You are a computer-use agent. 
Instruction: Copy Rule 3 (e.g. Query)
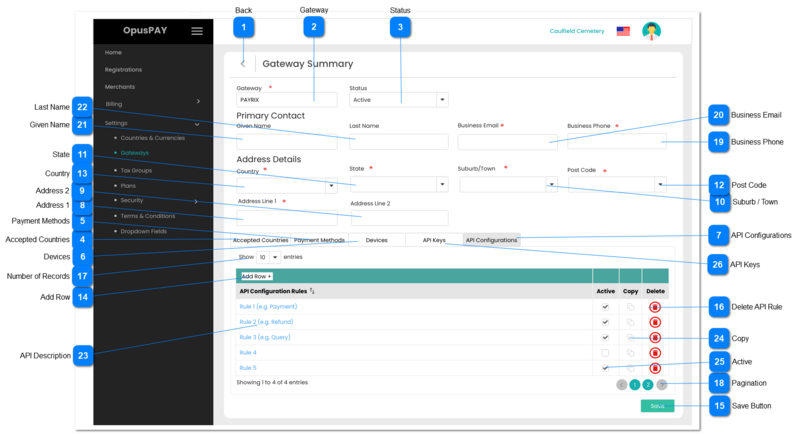[630, 337]
